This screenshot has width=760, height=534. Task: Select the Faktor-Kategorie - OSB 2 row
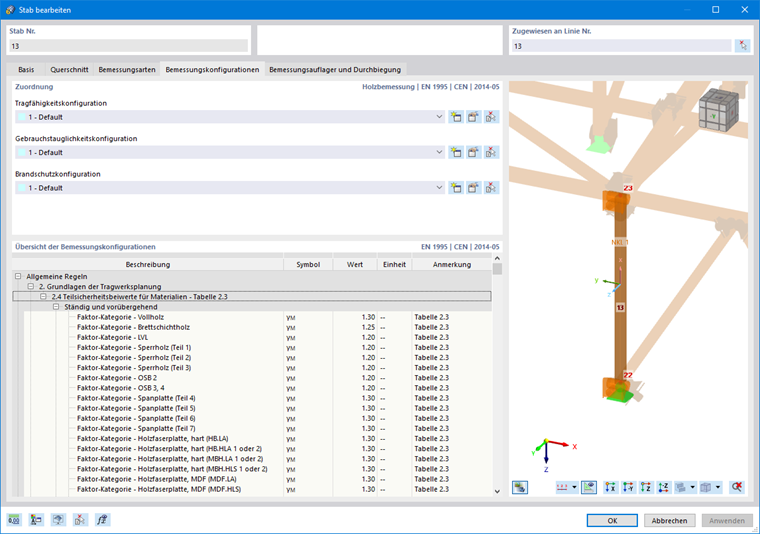(257, 378)
